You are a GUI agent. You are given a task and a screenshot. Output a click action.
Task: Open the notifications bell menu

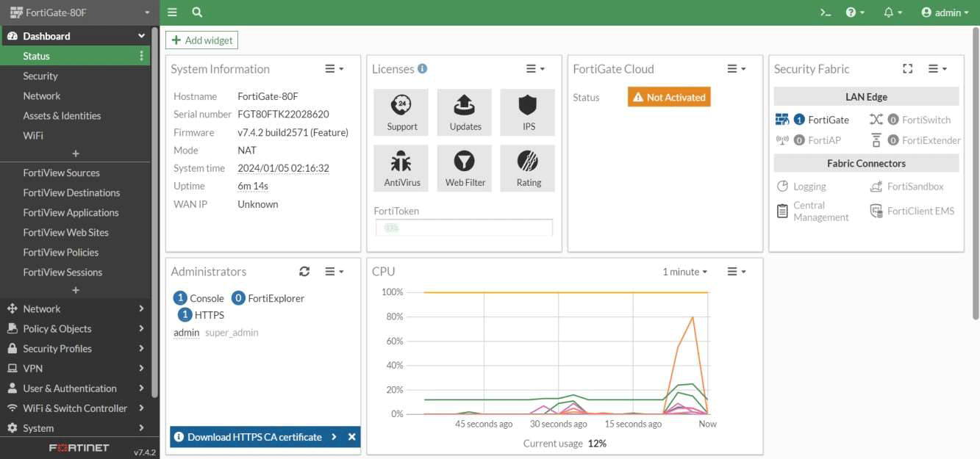(893, 12)
